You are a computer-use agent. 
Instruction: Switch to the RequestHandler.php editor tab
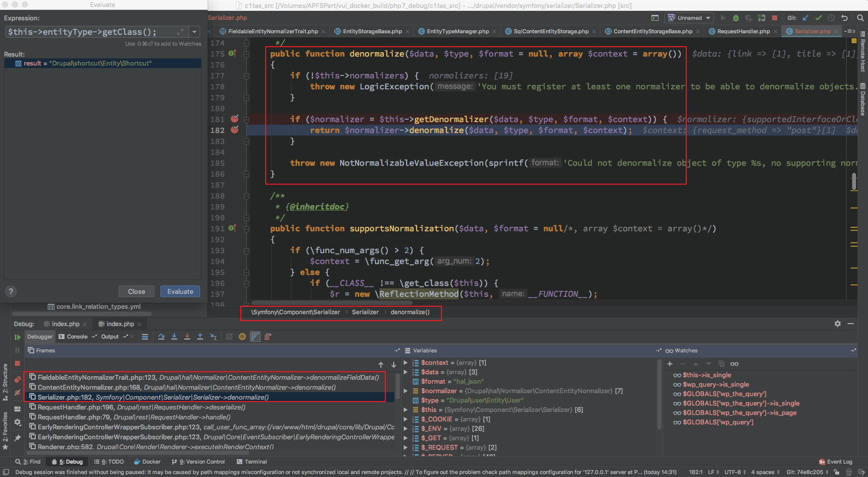[743, 31]
